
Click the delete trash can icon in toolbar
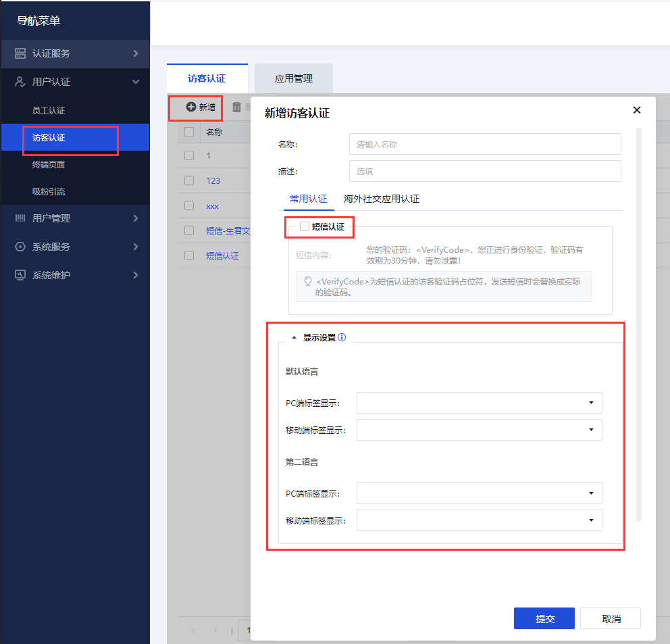coord(236,107)
